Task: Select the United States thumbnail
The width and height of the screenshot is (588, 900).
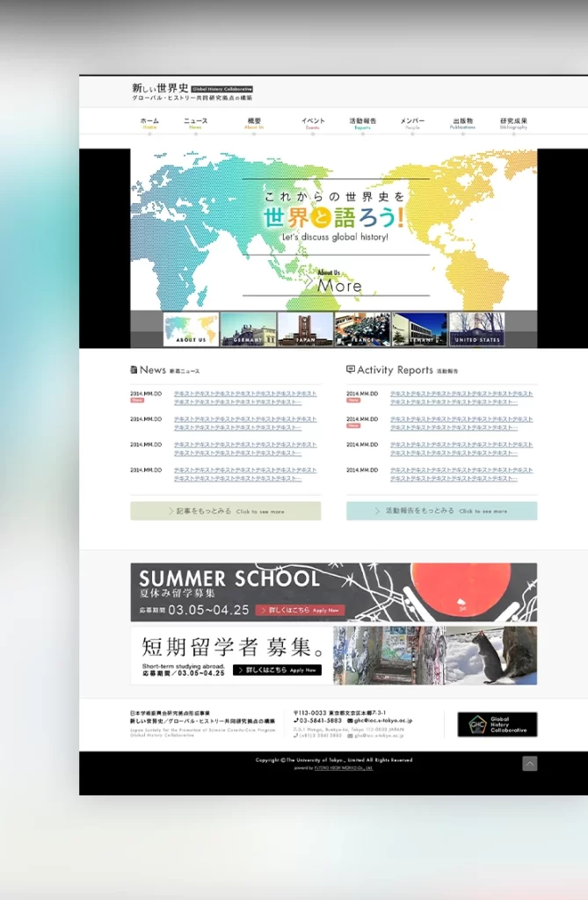Action: [476, 330]
